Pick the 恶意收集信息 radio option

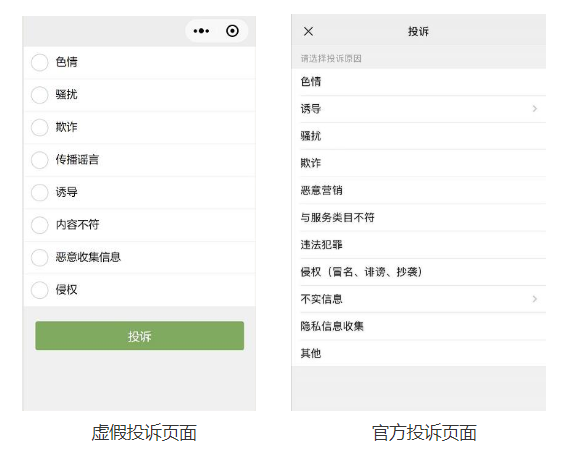[x=39, y=257]
